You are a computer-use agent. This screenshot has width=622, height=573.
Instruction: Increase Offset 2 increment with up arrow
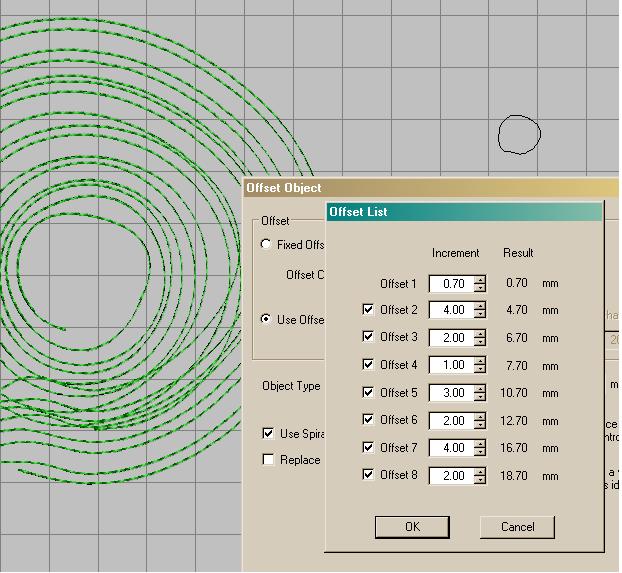480,306
